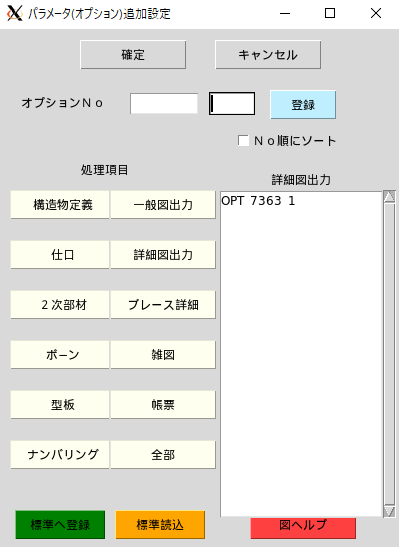Click the キャンセル button
Screen dimensions: 399x547
[x=268, y=55]
